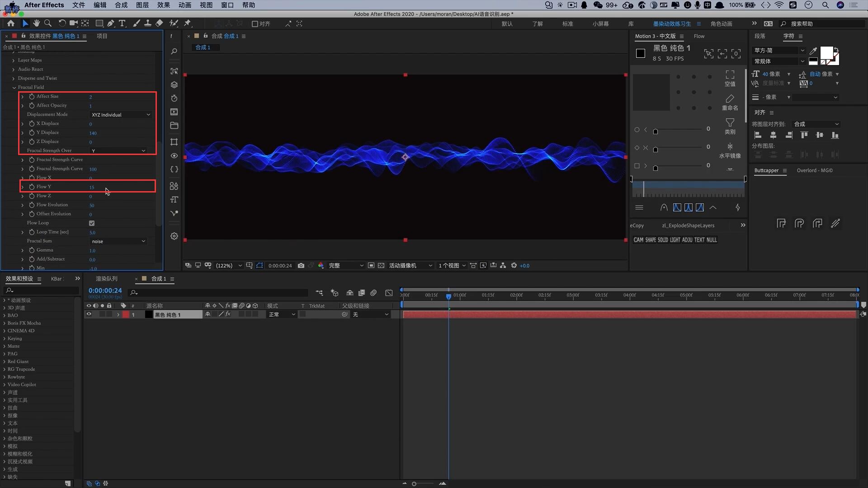Click the SOLID button in panel
Screen dimensions: 868x488
(x=663, y=240)
